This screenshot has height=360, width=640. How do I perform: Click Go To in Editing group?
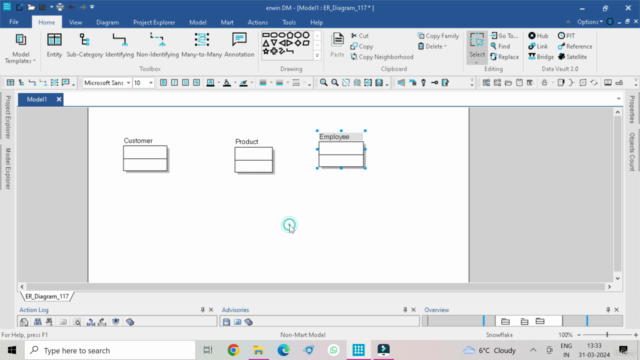pyautogui.click(x=504, y=36)
